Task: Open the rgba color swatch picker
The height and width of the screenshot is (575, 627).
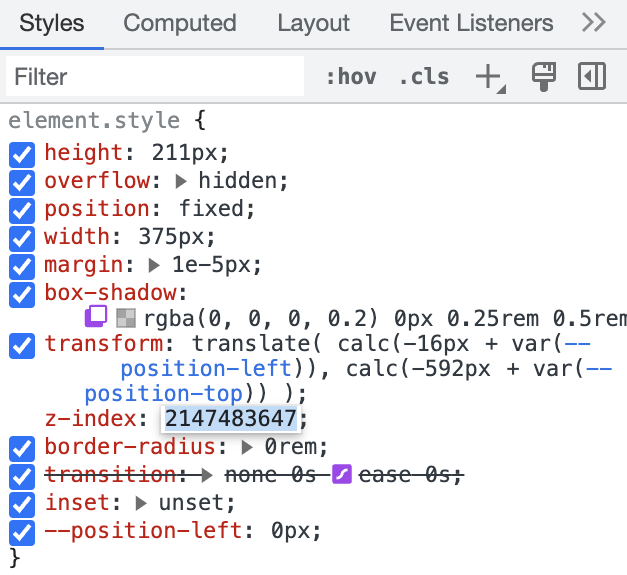Action: [126, 318]
